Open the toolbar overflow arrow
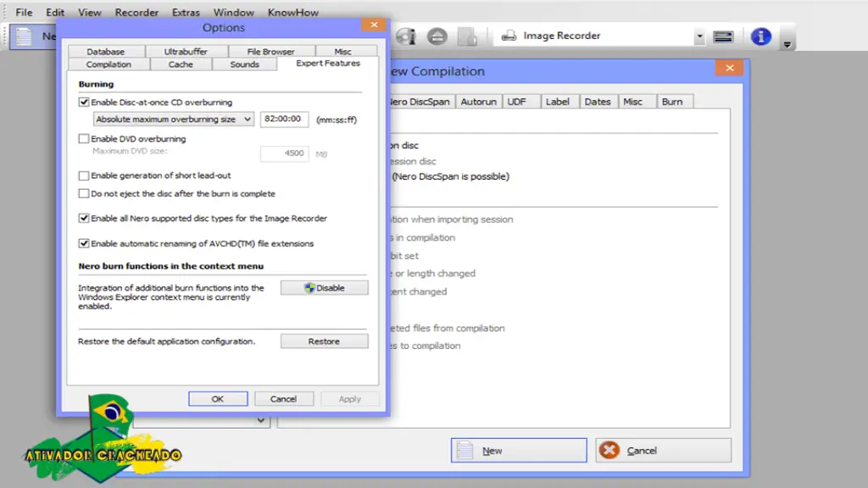Screen dimensions: 868x488 (x=787, y=44)
